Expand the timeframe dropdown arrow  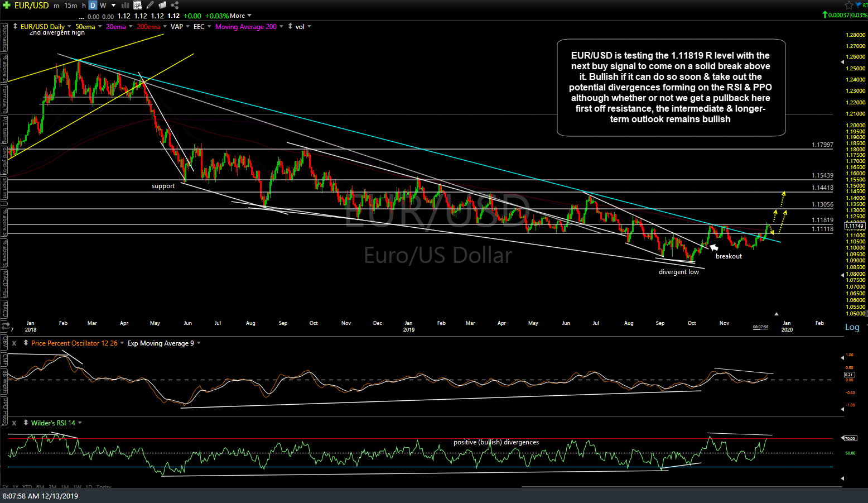[114, 5]
